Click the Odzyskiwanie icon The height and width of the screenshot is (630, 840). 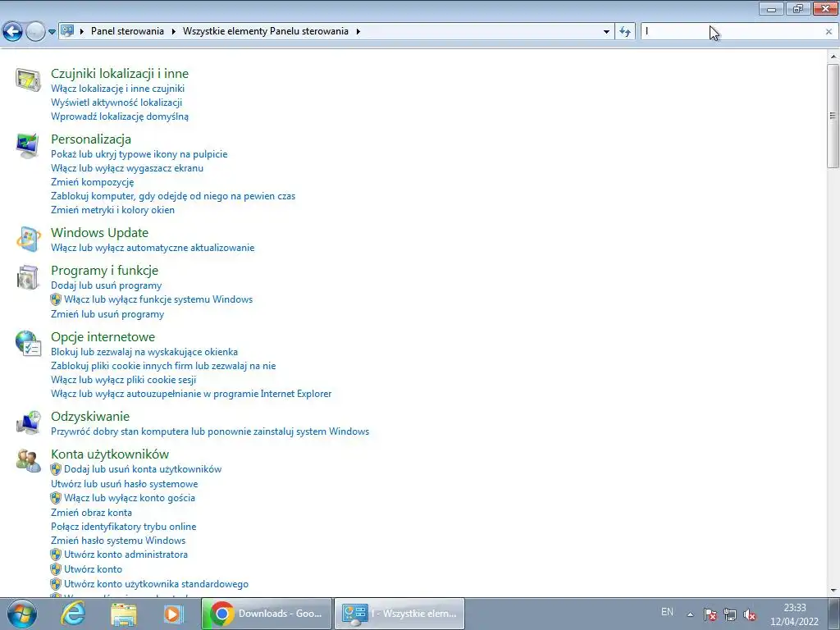coord(28,422)
